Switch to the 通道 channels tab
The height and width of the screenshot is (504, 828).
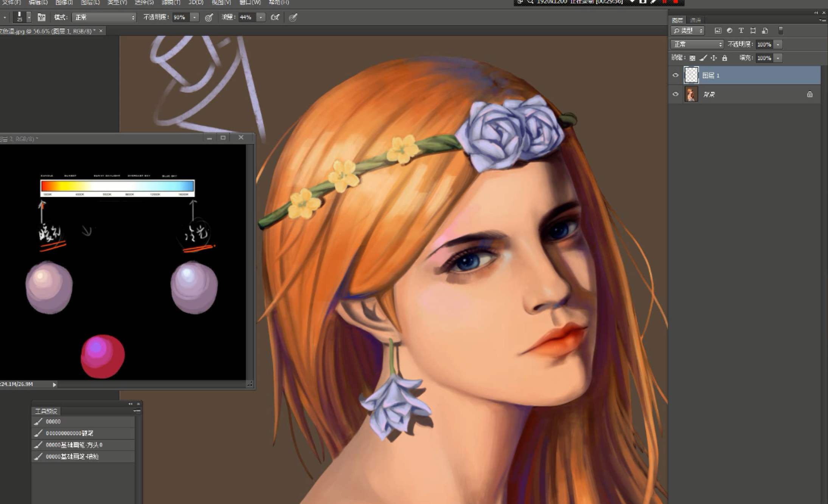pos(695,20)
